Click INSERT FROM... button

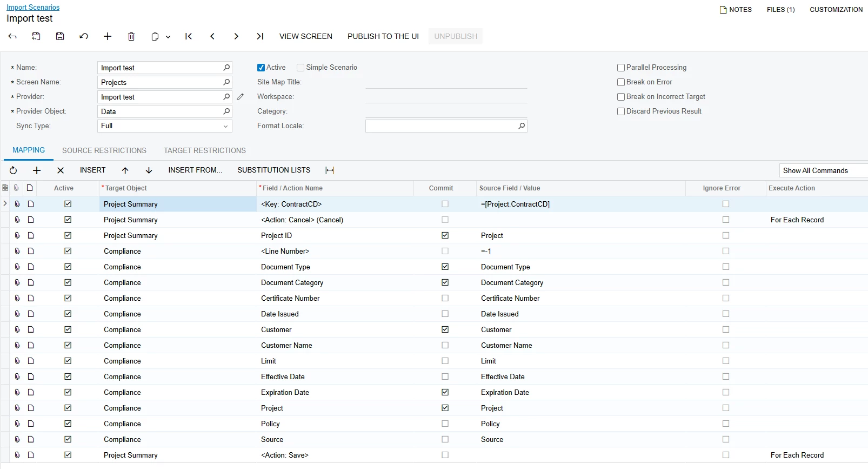point(195,170)
